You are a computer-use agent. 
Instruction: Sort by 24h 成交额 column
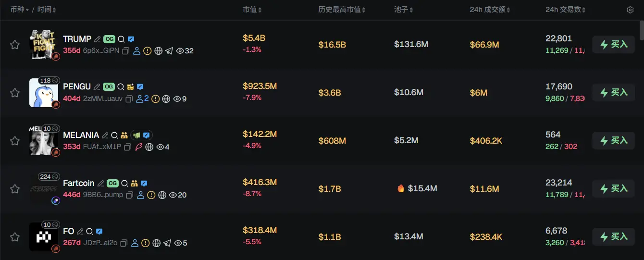(490, 10)
